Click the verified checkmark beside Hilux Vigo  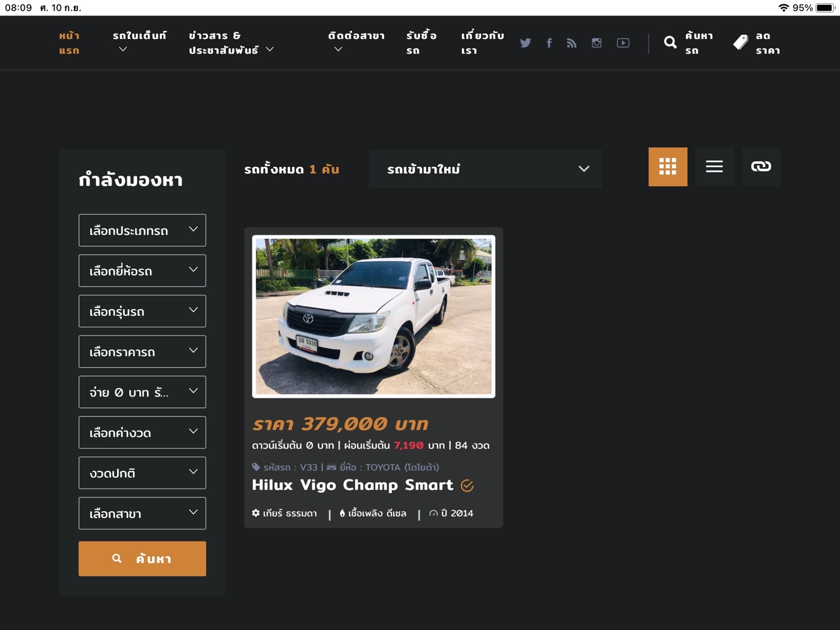pos(467,486)
